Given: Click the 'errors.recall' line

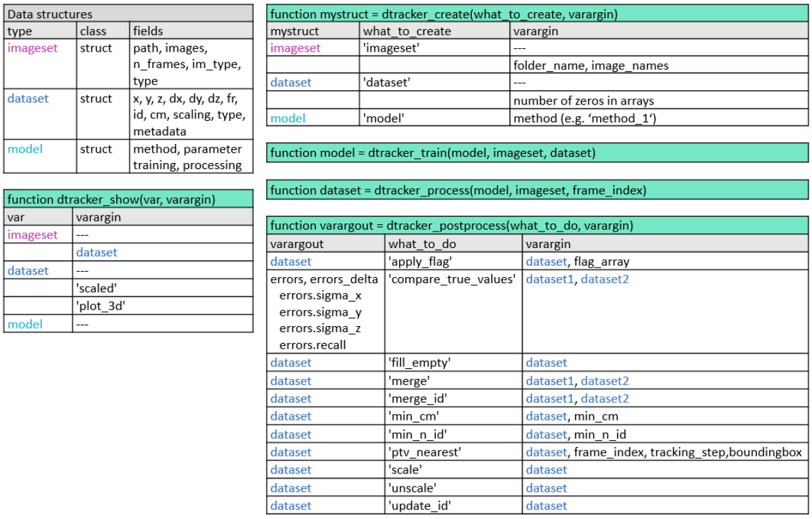Looking at the screenshot, I should [312, 345].
